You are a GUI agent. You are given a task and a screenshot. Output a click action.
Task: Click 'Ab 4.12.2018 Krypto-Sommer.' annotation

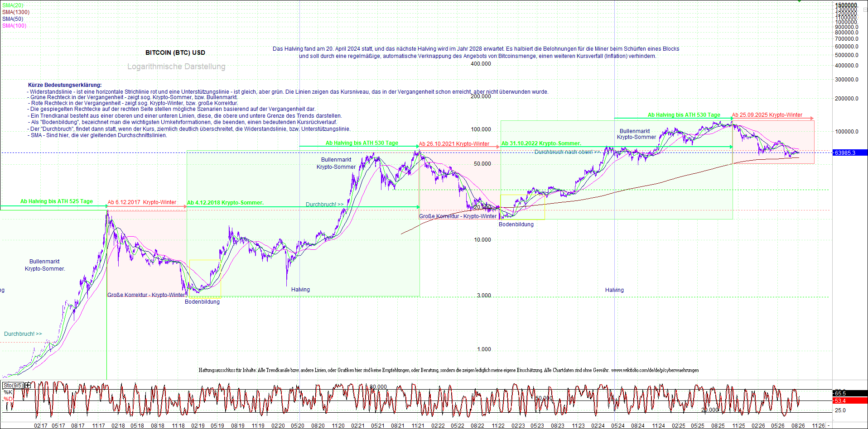point(226,203)
